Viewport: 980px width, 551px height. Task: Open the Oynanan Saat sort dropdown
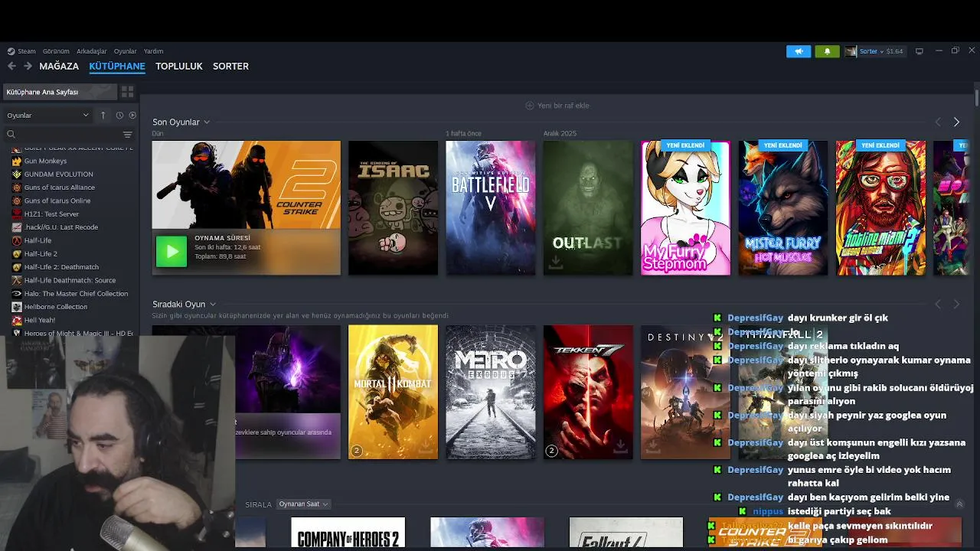pos(303,504)
